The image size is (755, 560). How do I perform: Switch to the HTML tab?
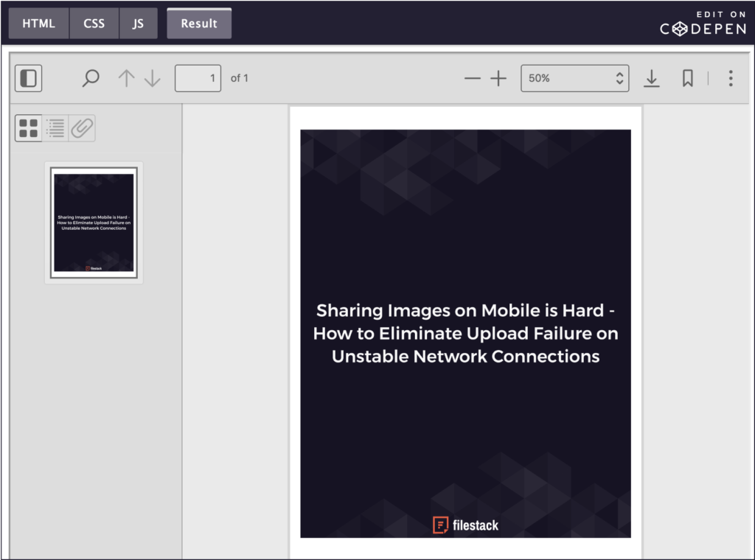click(x=38, y=23)
